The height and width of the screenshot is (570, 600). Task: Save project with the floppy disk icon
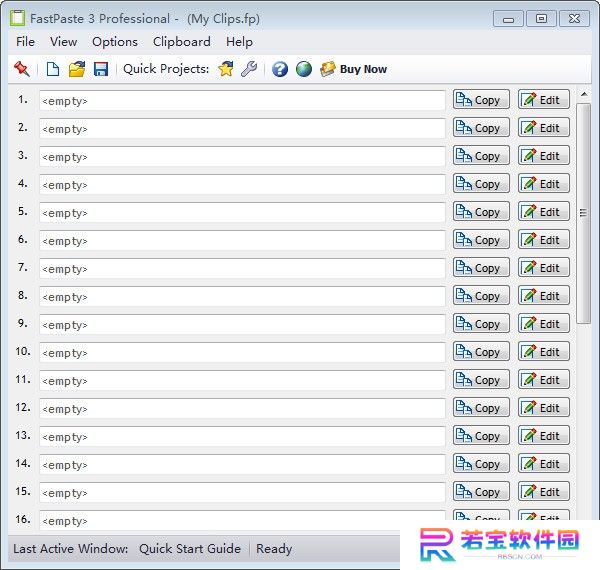click(101, 69)
